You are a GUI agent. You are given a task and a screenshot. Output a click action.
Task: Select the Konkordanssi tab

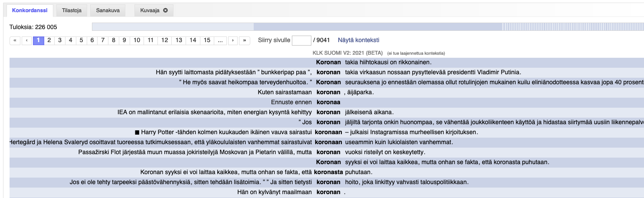coord(30,10)
